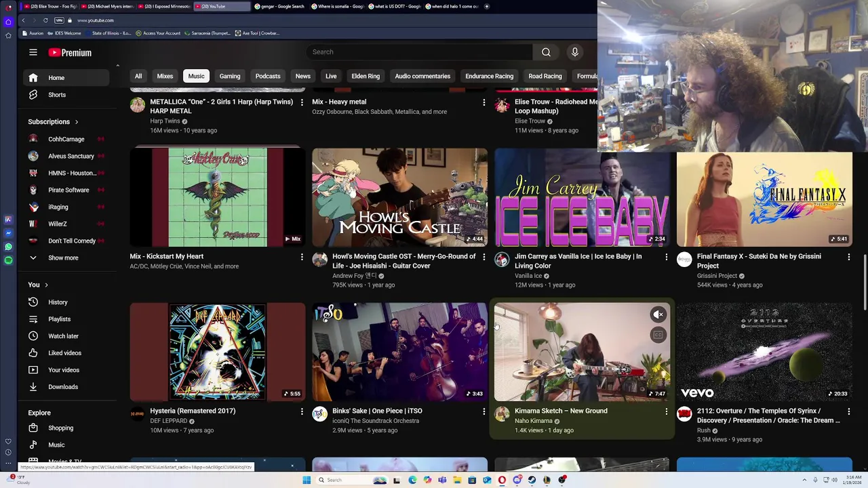Open Discord from the taskbar
Screen dimensions: 868x488
coord(517,480)
